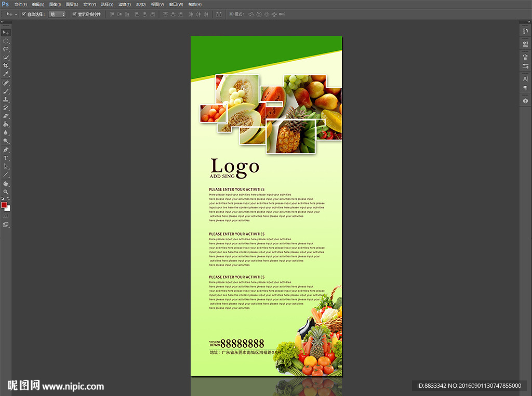Select the Crop tool

coord(6,66)
